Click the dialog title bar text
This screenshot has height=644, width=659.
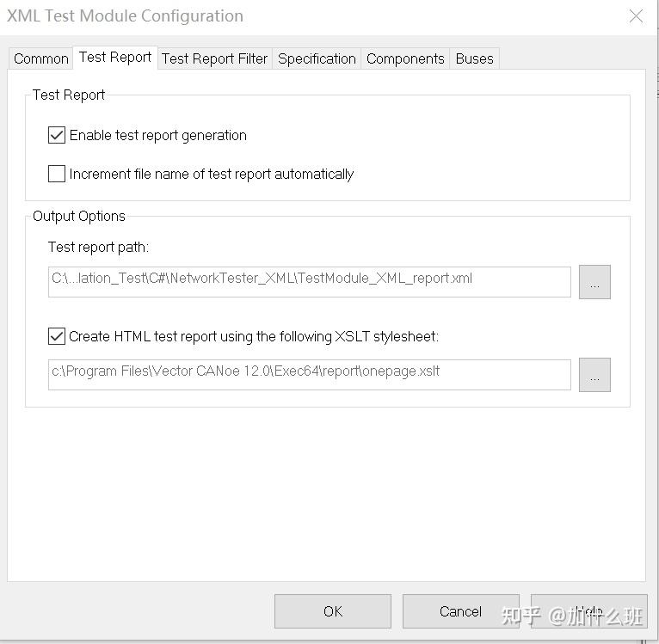(126, 16)
